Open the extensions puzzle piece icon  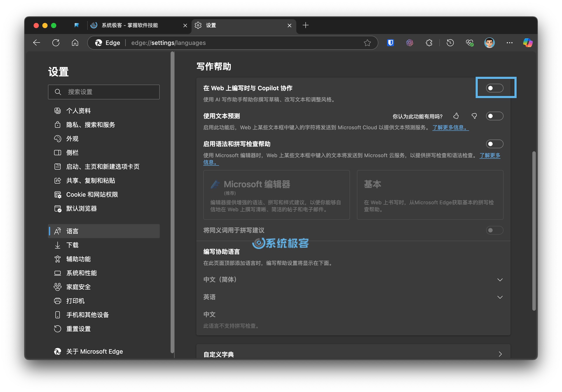pyautogui.click(x=429, y=43)
